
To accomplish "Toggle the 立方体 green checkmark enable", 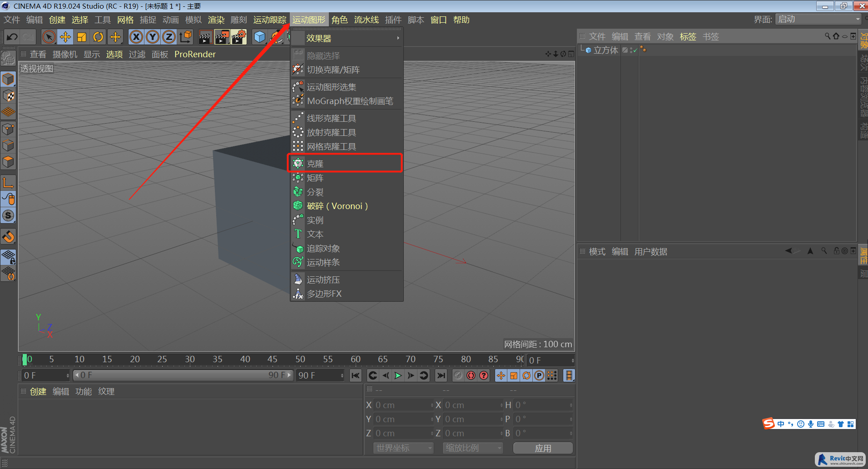I will point(635,50).
